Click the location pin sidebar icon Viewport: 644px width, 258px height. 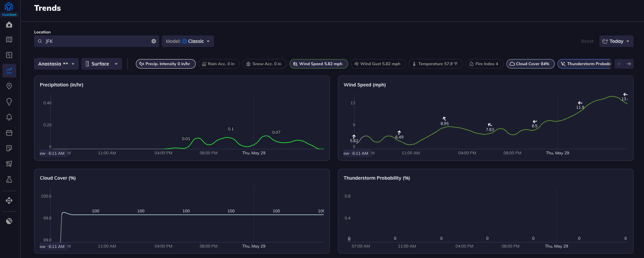pyautogui.click(x=9, y=86)
